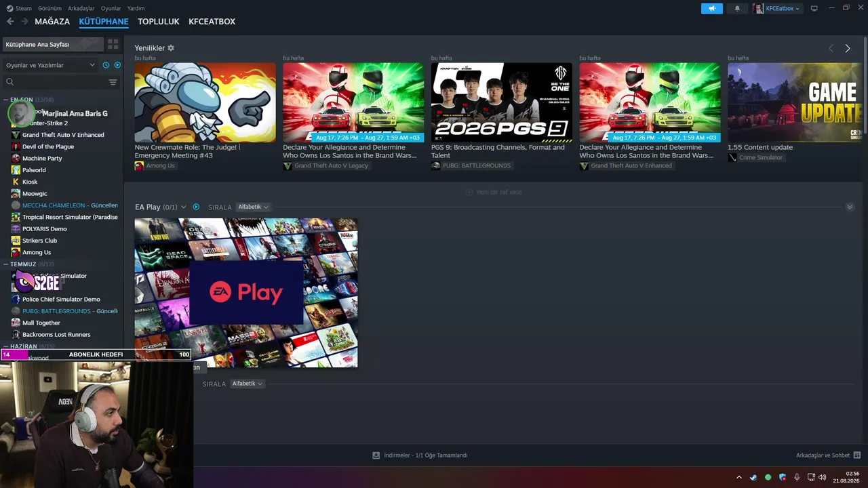Open the Steam menu
The height and width of the screenshot is (488, 868).
(24, 8)
